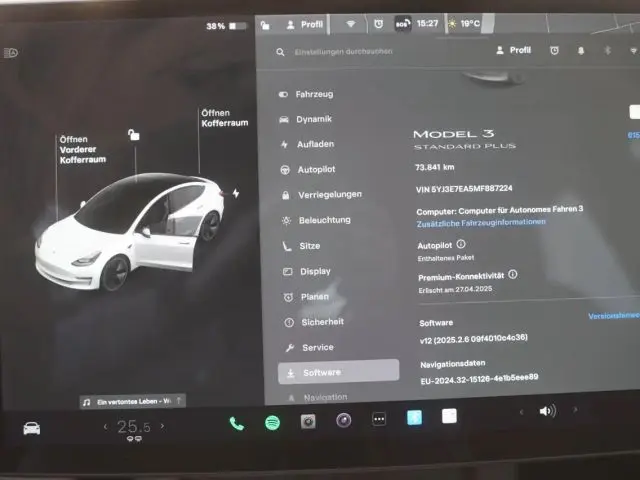The width and height of the screenshot is (640, 480).
Task: Tap the white Model 3 car image
Action: pos(130,231)
